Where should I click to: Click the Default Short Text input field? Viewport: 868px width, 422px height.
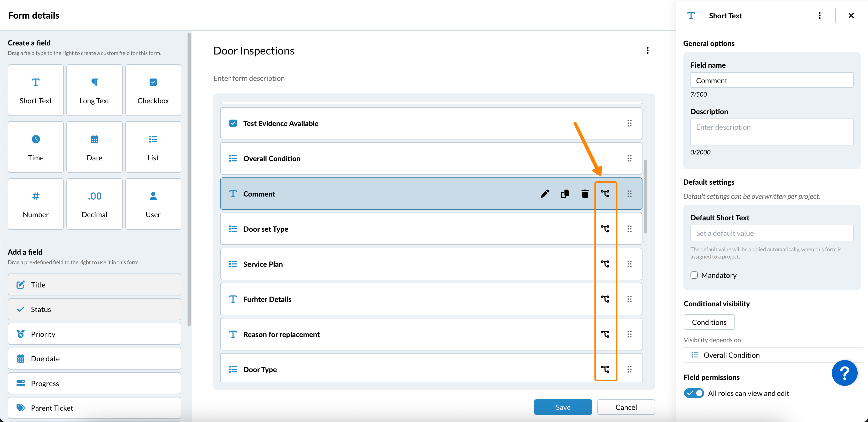(x=772, y=233)
